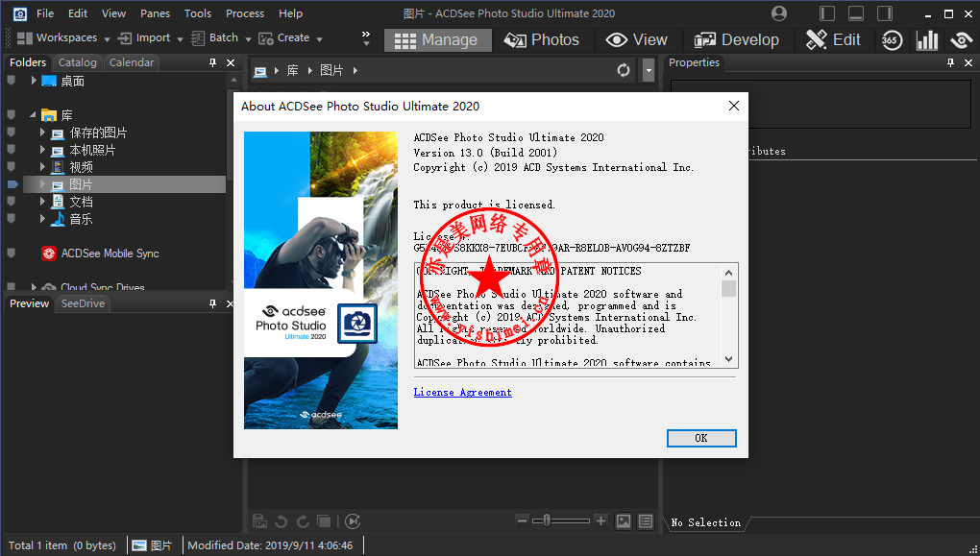Open the Process menu
The width and height of the screenshot is (980, 556).
pyautogui.click(x=245, y=13)
